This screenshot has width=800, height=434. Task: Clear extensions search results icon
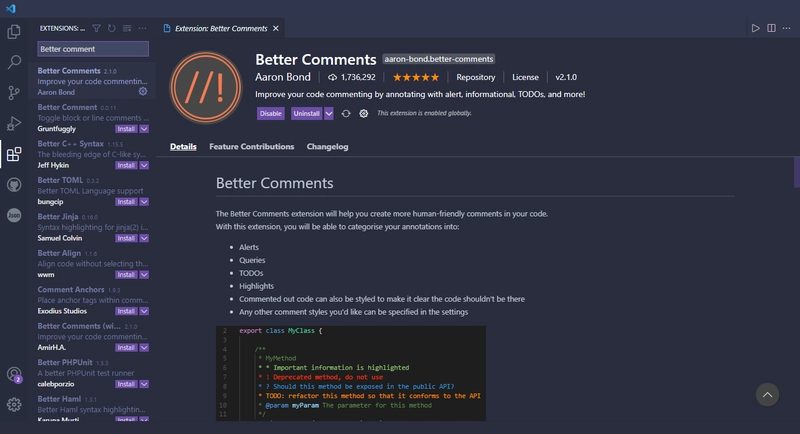127,29
